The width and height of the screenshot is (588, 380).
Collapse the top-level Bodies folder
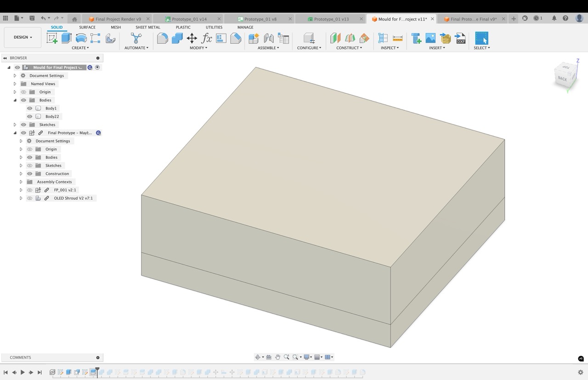tap(15, 100)
